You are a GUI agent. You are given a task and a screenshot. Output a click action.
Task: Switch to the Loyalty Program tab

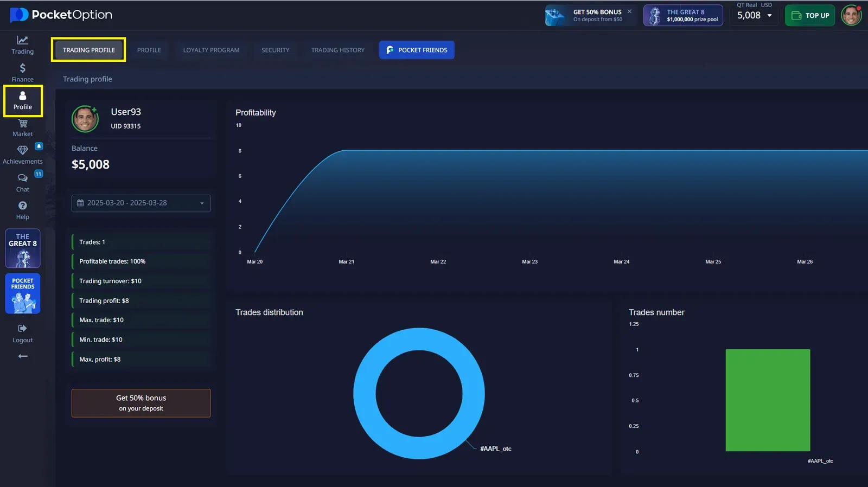tap(211, 50)
